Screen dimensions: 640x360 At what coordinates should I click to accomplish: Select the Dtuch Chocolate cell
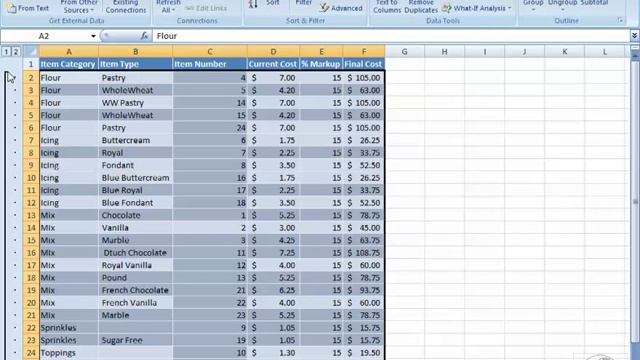tap(136, 253)
